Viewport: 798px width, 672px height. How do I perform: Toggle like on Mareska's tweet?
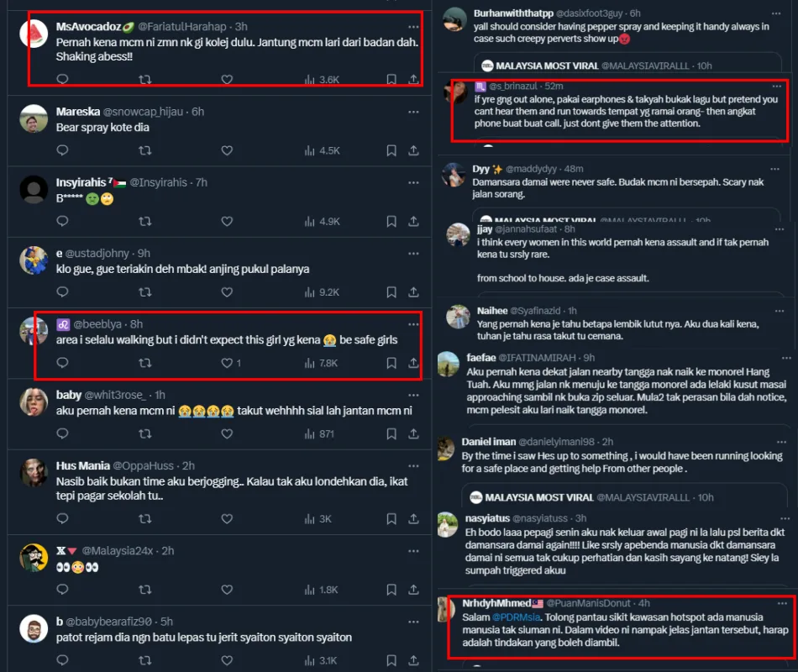227,150
